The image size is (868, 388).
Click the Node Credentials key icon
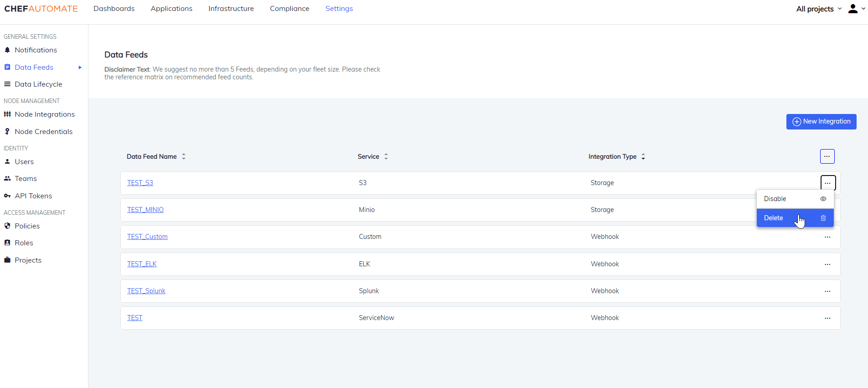(x=7, y=131)
